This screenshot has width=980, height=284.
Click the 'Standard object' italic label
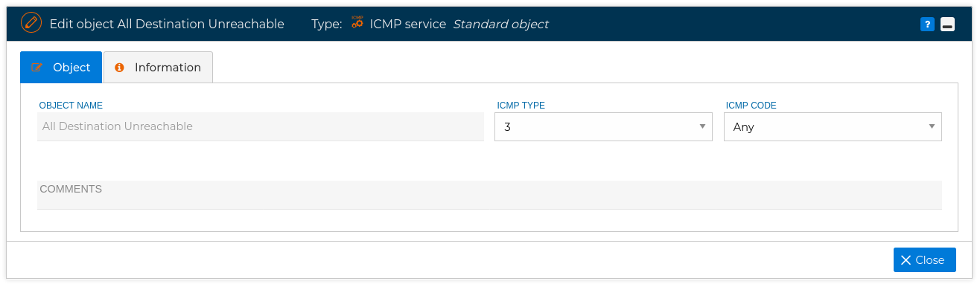pyautogui.click(x=500, y=24)
